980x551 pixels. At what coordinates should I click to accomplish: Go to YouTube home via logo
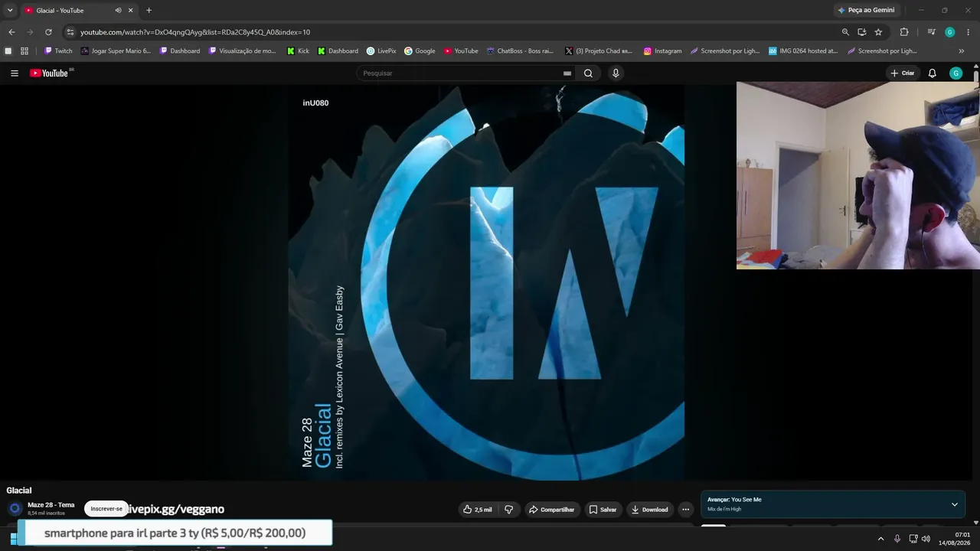[x=49, y=73]
